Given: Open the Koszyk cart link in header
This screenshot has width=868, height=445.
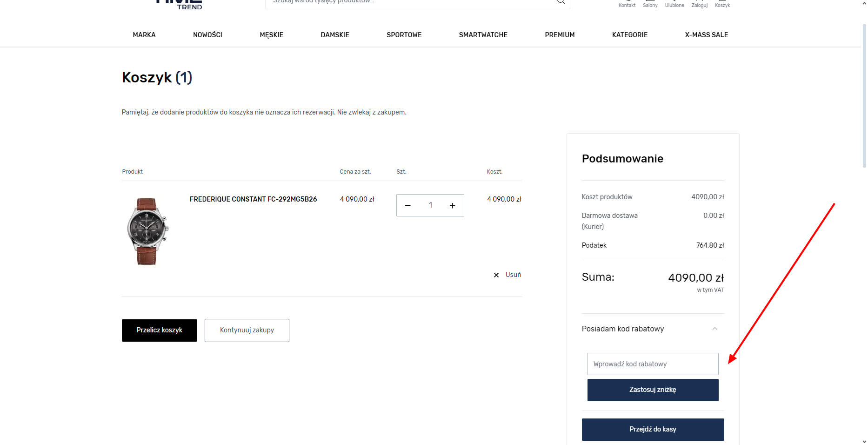Looking at the screenshot, I should click(x=722, y=4).
